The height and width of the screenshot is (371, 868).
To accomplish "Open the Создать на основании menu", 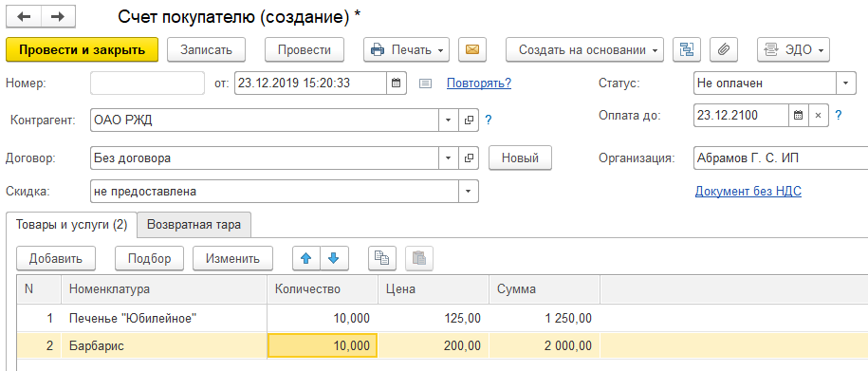I will pos(584,50).
